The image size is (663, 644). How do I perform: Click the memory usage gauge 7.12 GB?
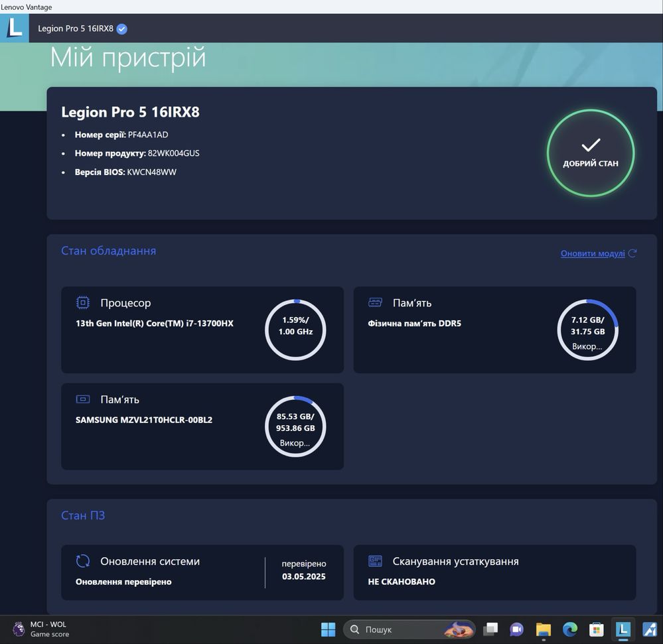click(588, 330)
